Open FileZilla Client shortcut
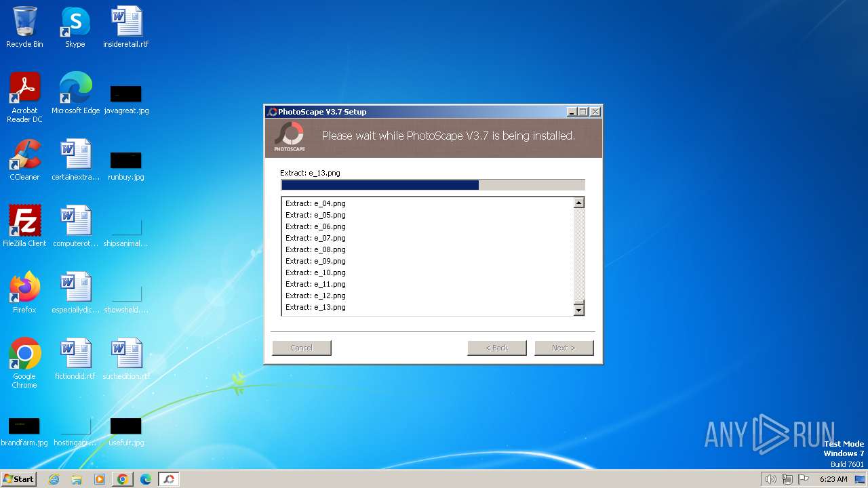This screenshot has width=868, height=488. pos(24,226)
